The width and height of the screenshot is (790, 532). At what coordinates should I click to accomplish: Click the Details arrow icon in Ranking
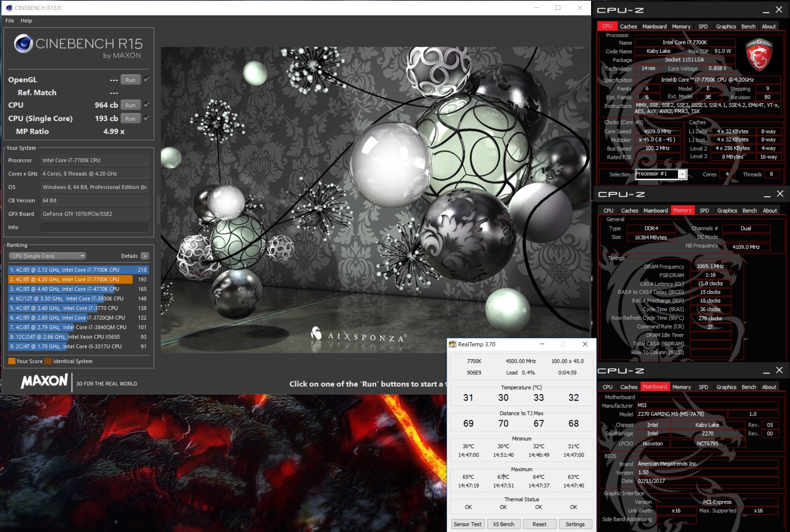(x=145, y=256)
